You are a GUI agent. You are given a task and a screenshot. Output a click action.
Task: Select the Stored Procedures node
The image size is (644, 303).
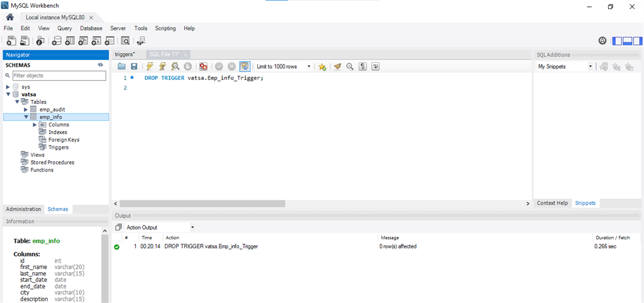pos(52,163)
